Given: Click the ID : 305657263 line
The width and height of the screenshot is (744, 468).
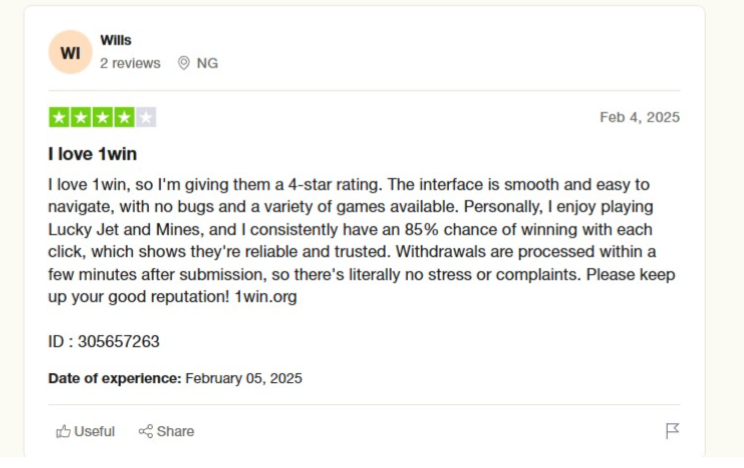Looking at the screenshot, I should coord(104,341).
